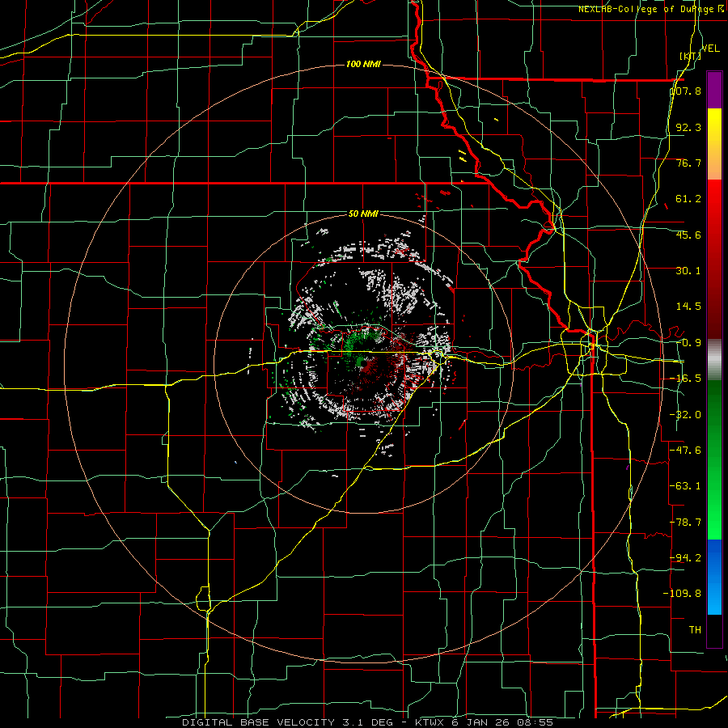Click the 61.2 velocity scale value
Screen dimensions: 728x728
click(688, 199)
